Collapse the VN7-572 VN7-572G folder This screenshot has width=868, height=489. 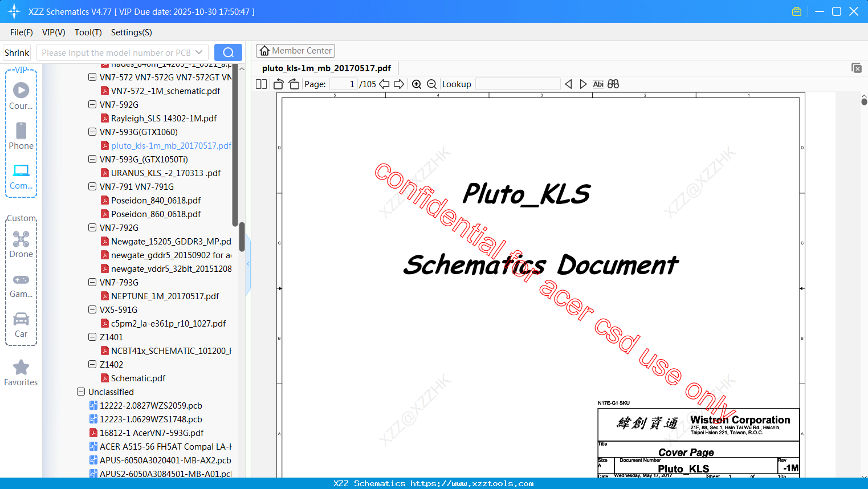tap(92, 77)
